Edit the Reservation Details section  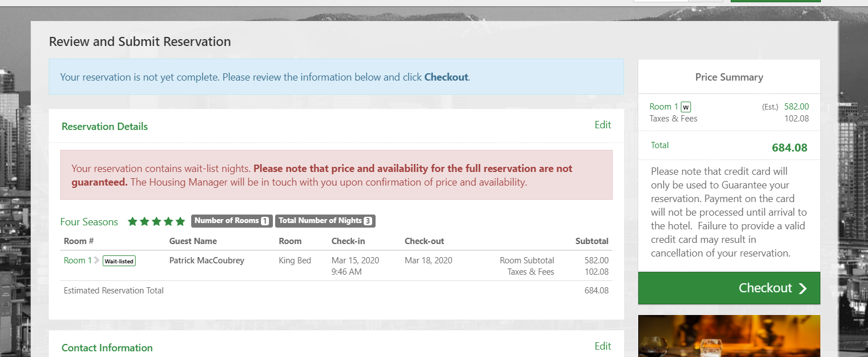(x=602, y=125)
